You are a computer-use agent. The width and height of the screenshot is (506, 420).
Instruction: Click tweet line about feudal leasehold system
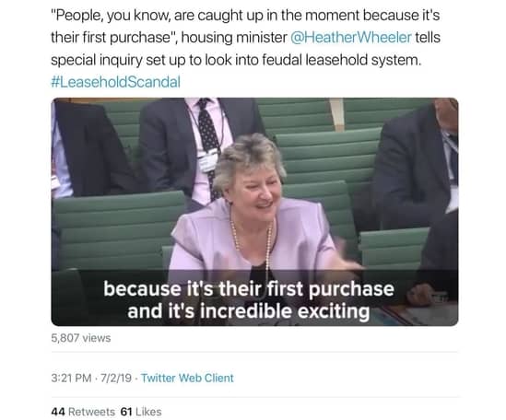click(x=236, y=60)
